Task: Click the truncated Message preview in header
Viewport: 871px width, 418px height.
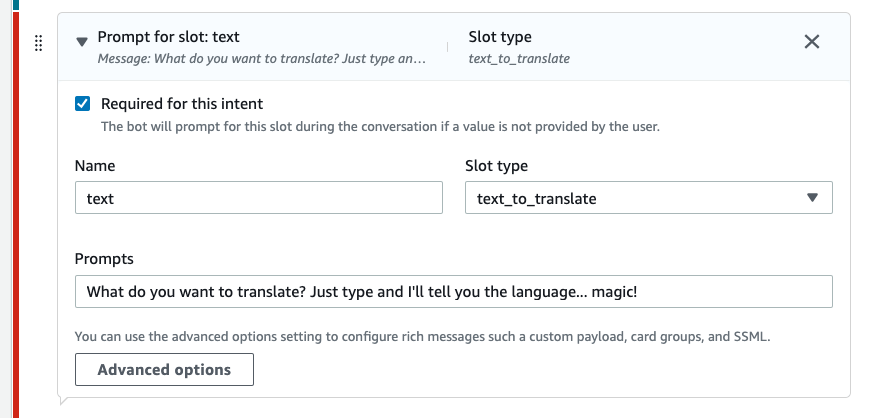Action: tap(262, 58)
